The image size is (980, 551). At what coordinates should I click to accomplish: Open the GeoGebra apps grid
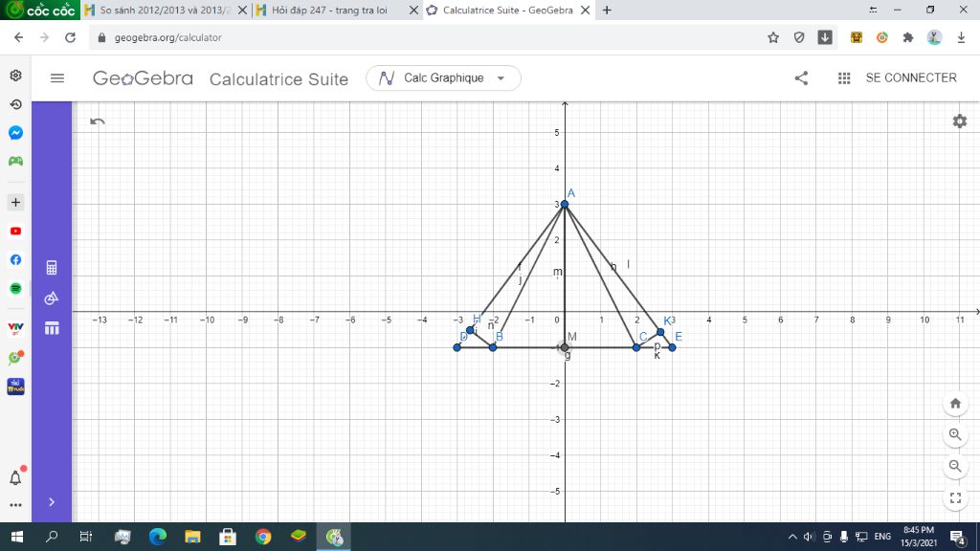(844, 78)
